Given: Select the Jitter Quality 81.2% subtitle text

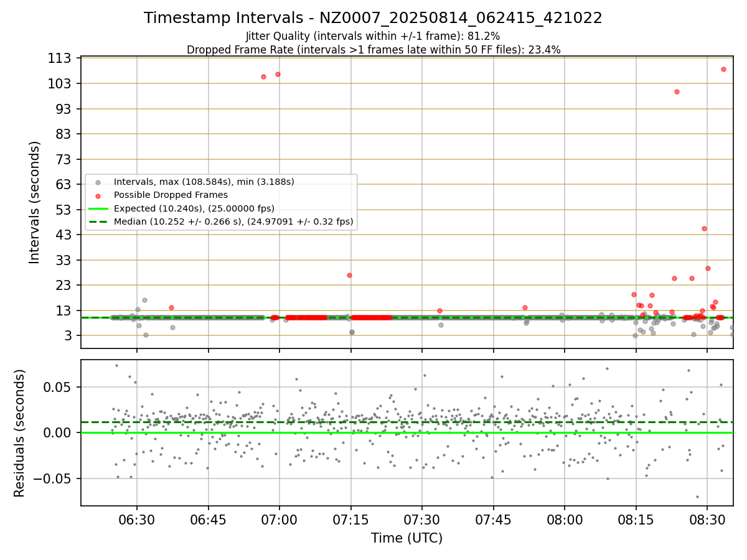Looking at the screenshot, I should [x=373, y=36].
